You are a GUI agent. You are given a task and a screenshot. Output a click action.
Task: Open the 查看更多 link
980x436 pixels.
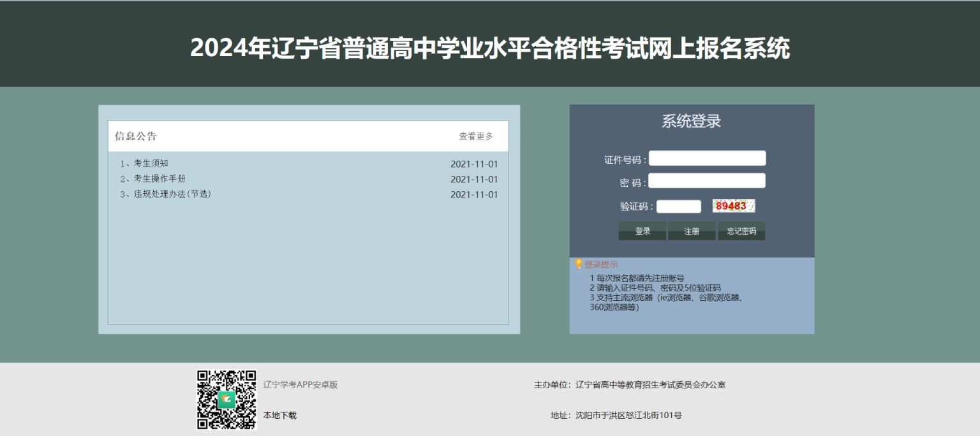click(476, 136)
